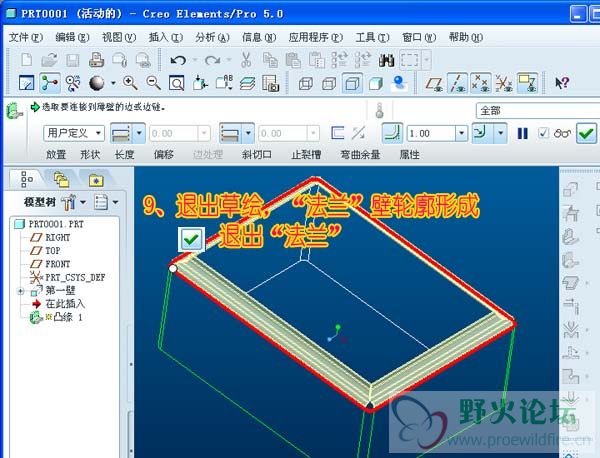Click the Repaint screen icon
Screen dimensions: 600x458
[x=26, y=83]
